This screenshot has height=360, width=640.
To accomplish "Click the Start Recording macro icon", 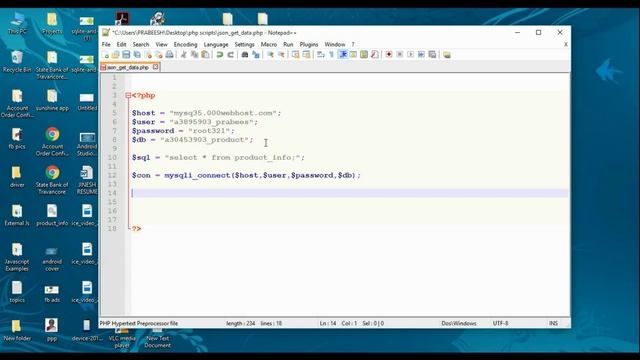I will click(389, 55).
